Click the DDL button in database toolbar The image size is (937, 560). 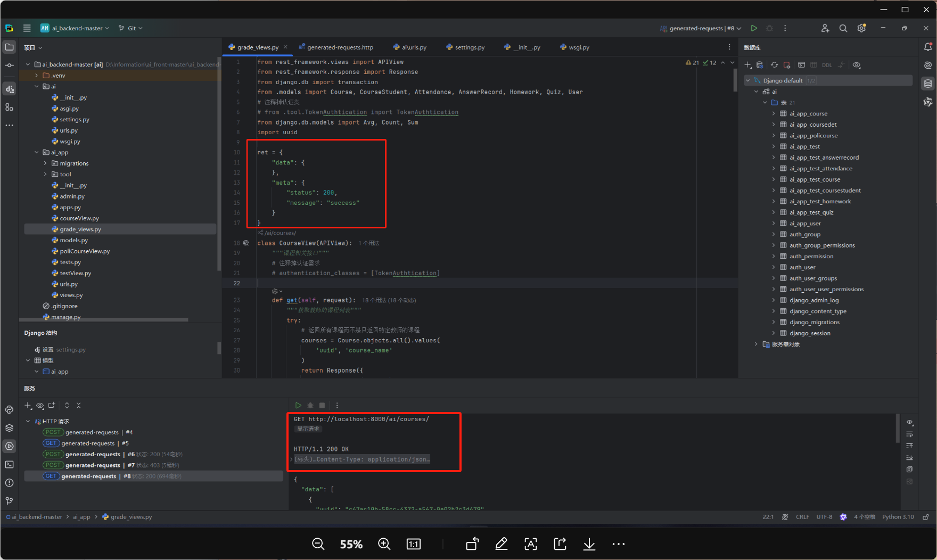pyautogui.click(x=827, y=65)
